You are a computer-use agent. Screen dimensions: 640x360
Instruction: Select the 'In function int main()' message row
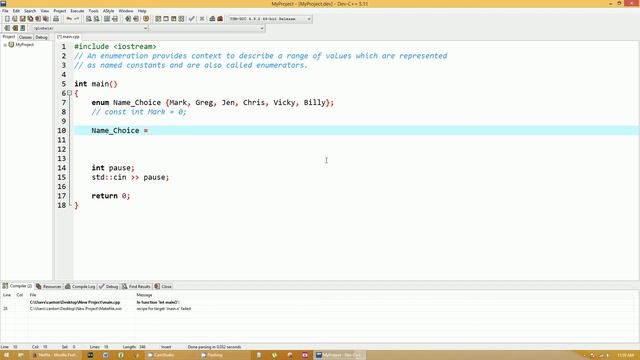(x=158, y=302)
